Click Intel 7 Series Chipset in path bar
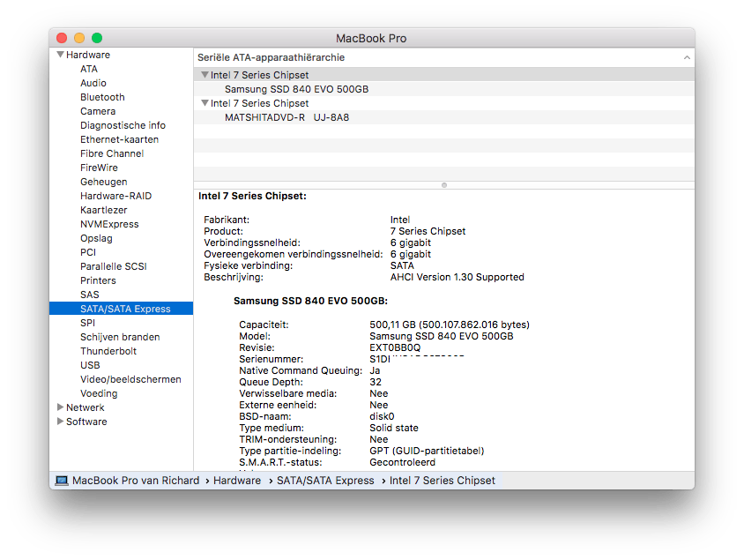This screenshot has width=744, height=560. [443, 481]
